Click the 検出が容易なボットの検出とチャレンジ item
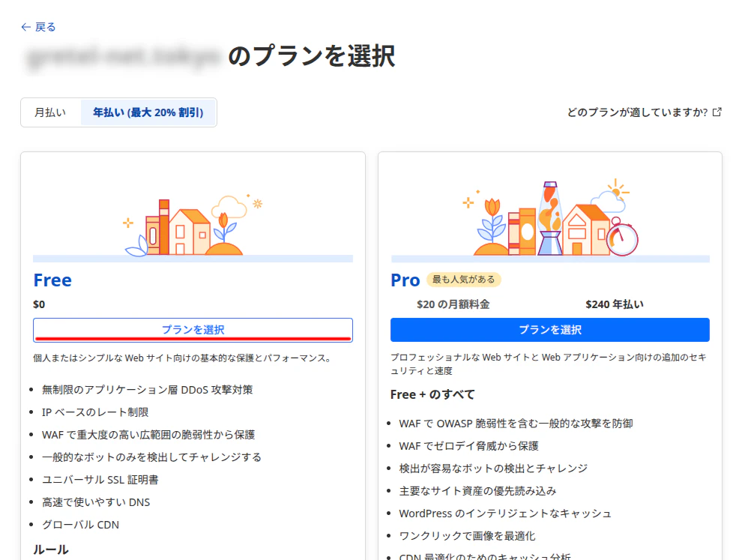 (493, 468)
